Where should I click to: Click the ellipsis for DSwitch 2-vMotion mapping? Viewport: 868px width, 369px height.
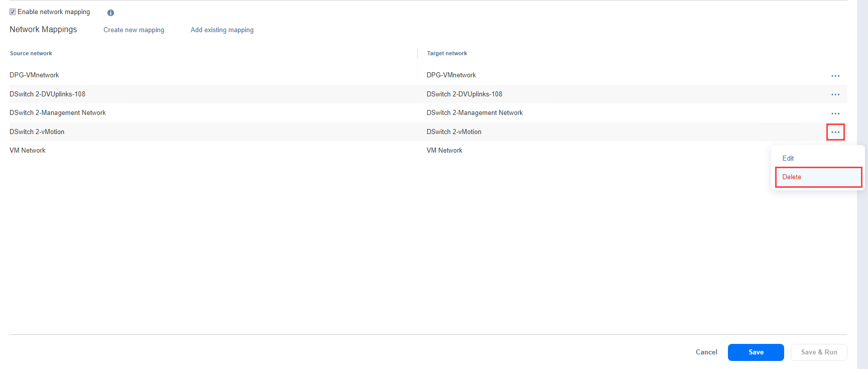(x=835, y=132)
